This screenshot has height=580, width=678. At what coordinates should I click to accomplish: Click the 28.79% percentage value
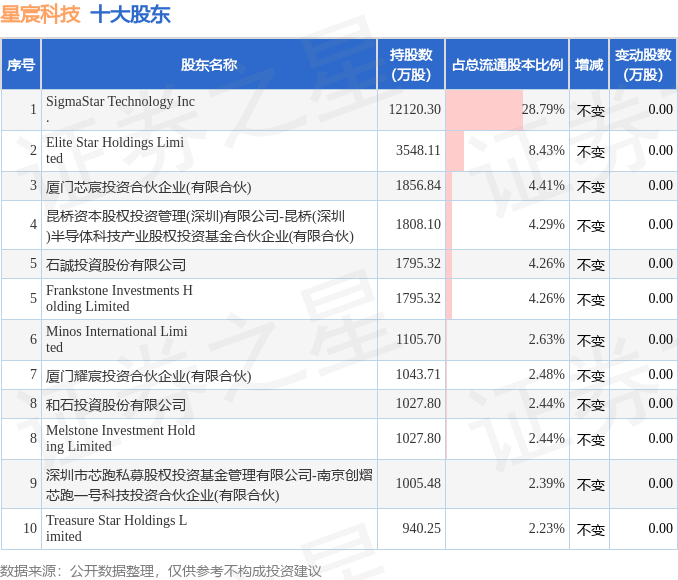pyautogui.click(x=543, y=109)
